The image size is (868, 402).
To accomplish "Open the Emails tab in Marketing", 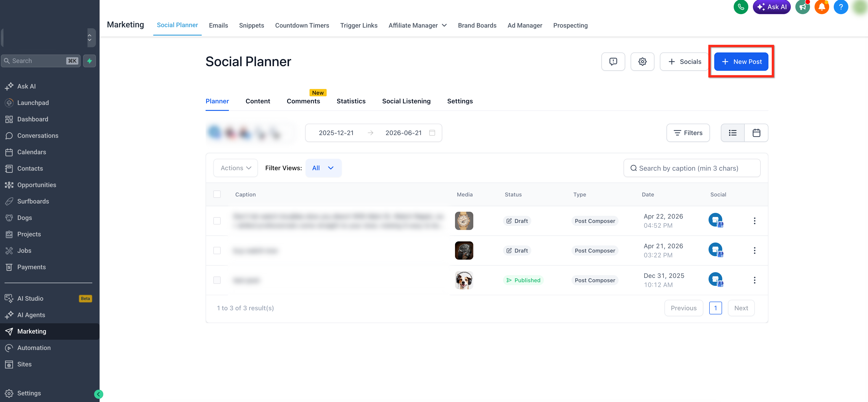I will point(218,25).
